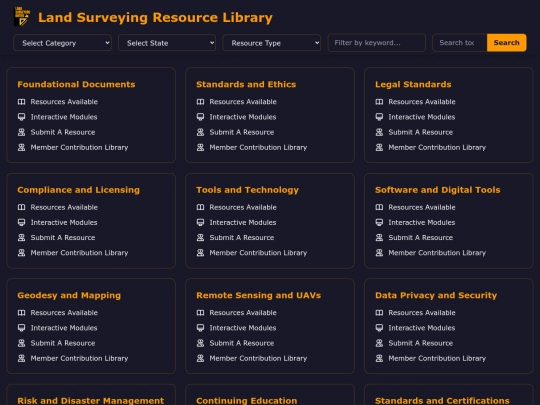Open Member Contribution Library text in Compliance and Licensing

tap(79, 253)
